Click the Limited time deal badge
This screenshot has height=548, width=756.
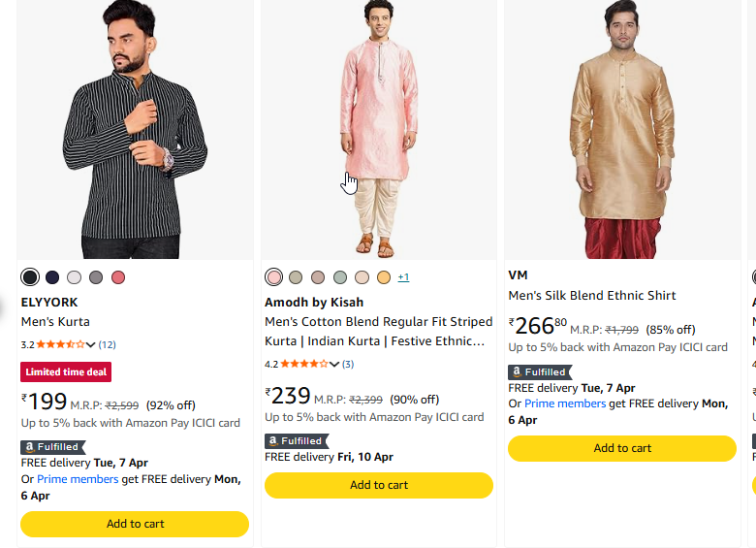66,371
